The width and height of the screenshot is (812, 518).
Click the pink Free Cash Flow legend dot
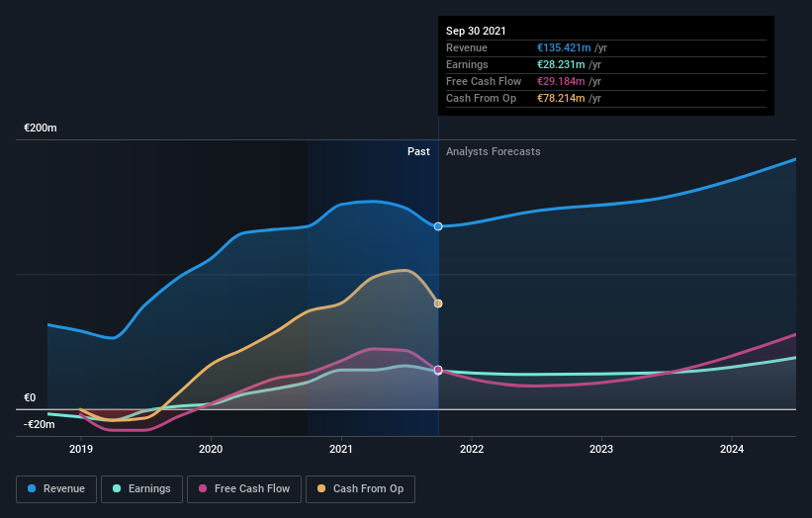coord(203,488)
